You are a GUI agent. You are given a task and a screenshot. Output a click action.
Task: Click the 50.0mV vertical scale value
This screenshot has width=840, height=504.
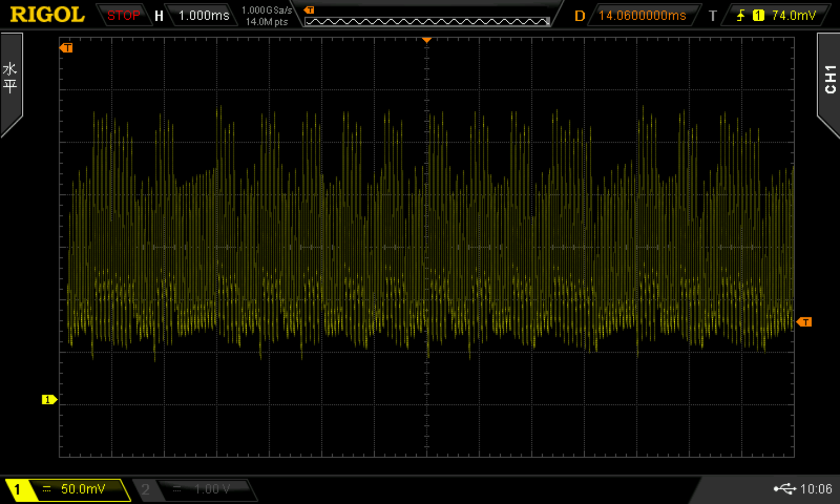click(x=83, y=489)
